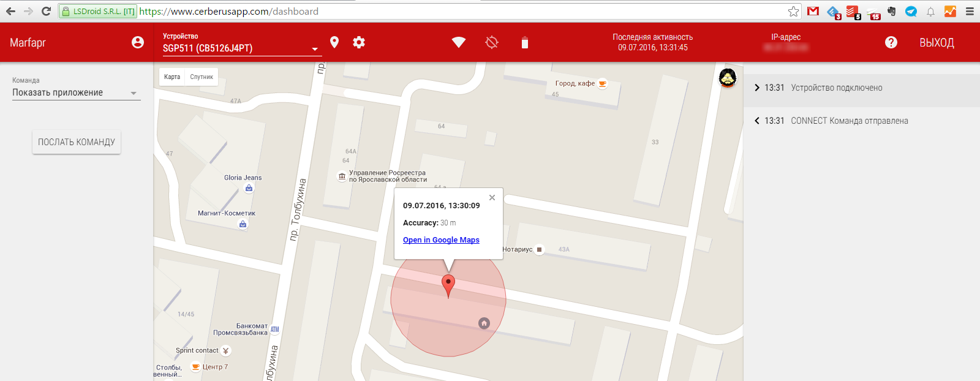Open the orange chart extension icon
This screenshot has height=381, width=980.
coord(950,11)
